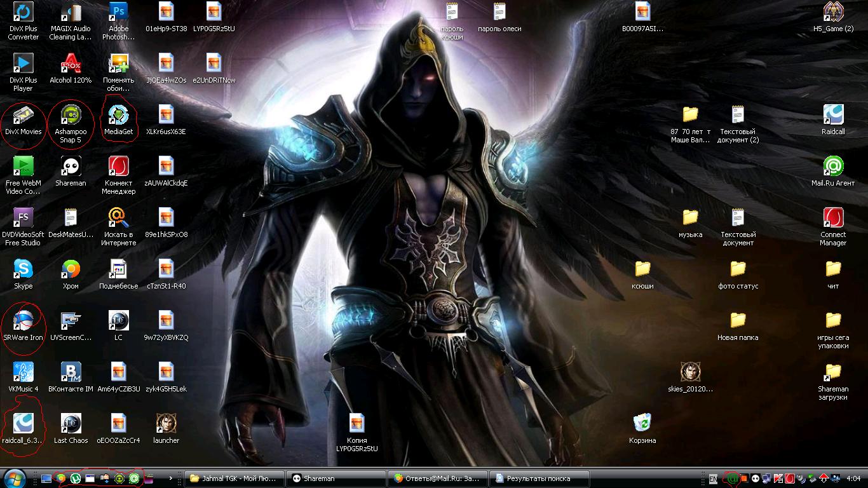This screenshot has height=488, width=868.
Task: Select the DivX Movies shortcut
Action: tap(23, 120)
